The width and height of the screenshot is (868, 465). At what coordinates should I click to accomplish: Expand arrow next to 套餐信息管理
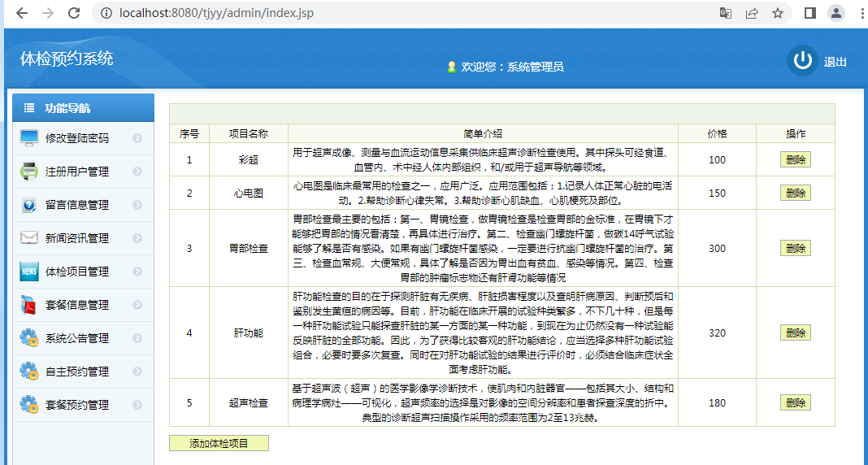(x=137, y=305)
